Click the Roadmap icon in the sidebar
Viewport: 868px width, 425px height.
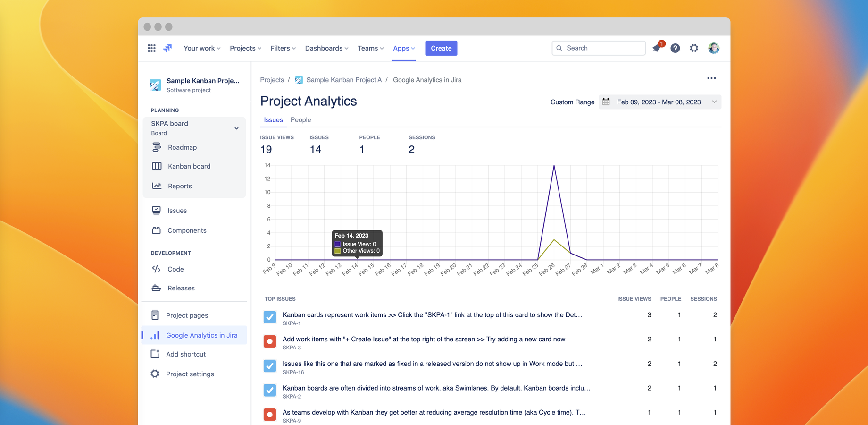[x=157, y=147]
